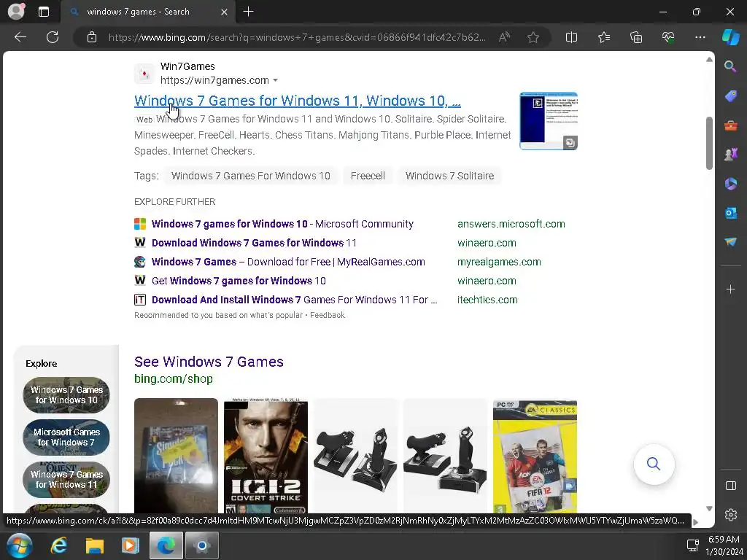Open IGI-2 Covert Strike product image
747x560 pixels.
point(266,456)
